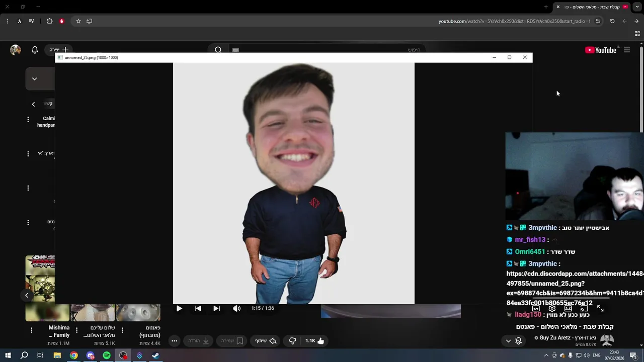Screen dimensions: 644x362
Task: Select the קבלת שבת YouTube tab
Action: pyautogui.click(x=592, y=7)
